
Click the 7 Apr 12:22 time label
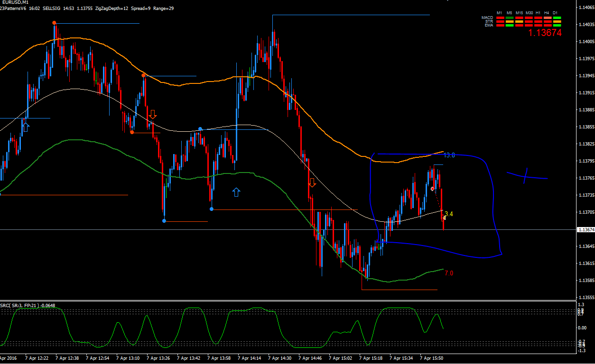click(x=37, y=359)
